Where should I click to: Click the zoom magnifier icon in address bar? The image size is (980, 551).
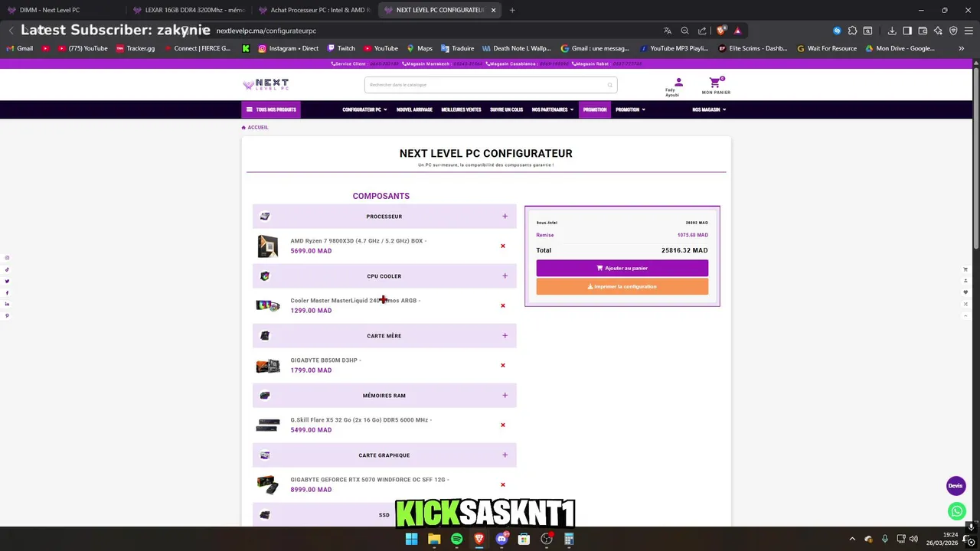685,31
